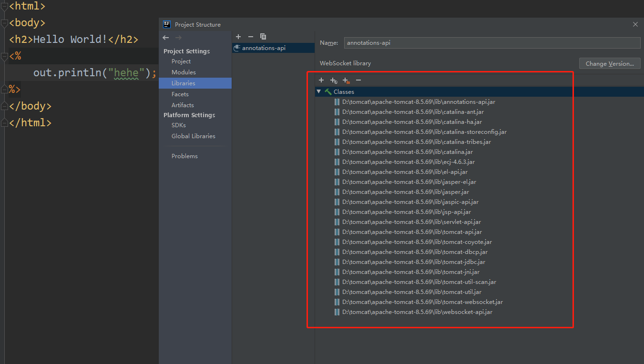
Task: Click the WebSocket library label
Action: (345, 63)
